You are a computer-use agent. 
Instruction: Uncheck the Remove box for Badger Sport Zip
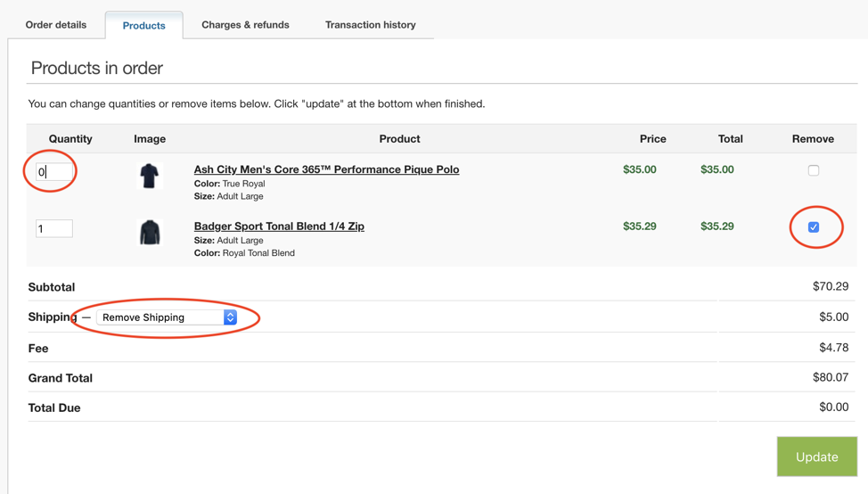pyautogui.click(x=814, y=227)
